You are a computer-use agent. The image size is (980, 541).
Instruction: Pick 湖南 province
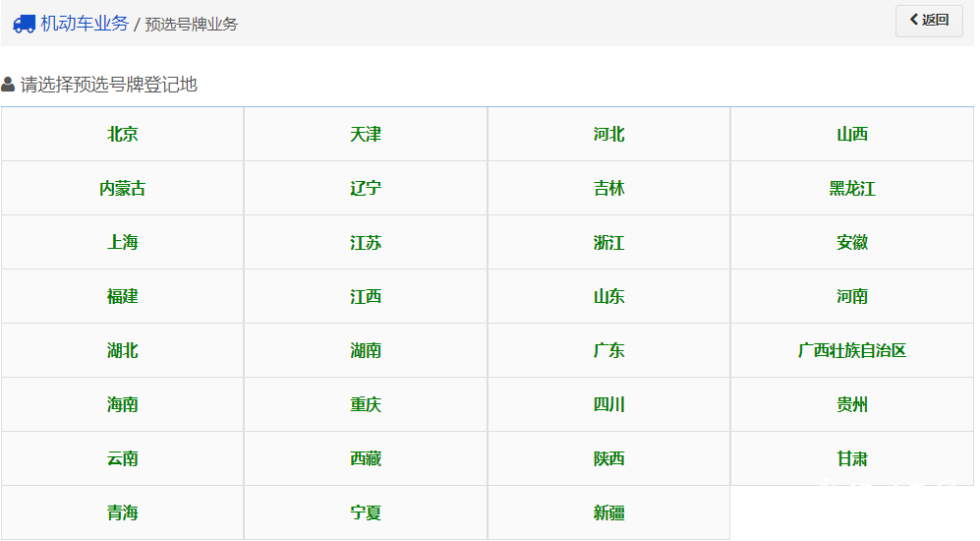point(366,351)
